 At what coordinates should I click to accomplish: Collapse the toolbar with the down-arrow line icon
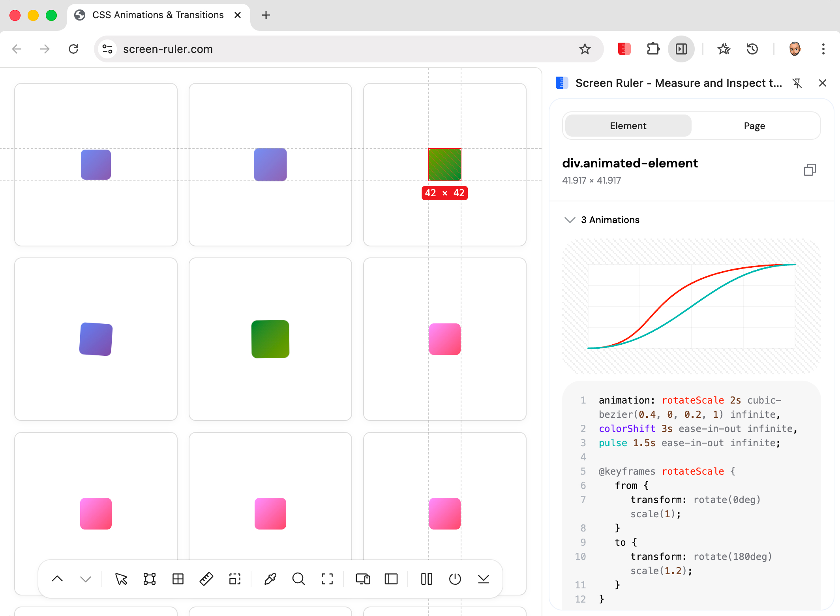coord(484,579)
